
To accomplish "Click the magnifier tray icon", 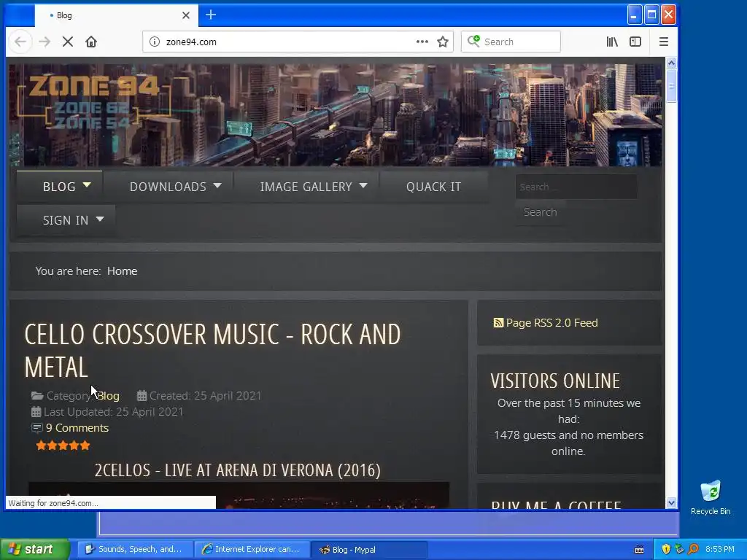I will pos(693,549).
